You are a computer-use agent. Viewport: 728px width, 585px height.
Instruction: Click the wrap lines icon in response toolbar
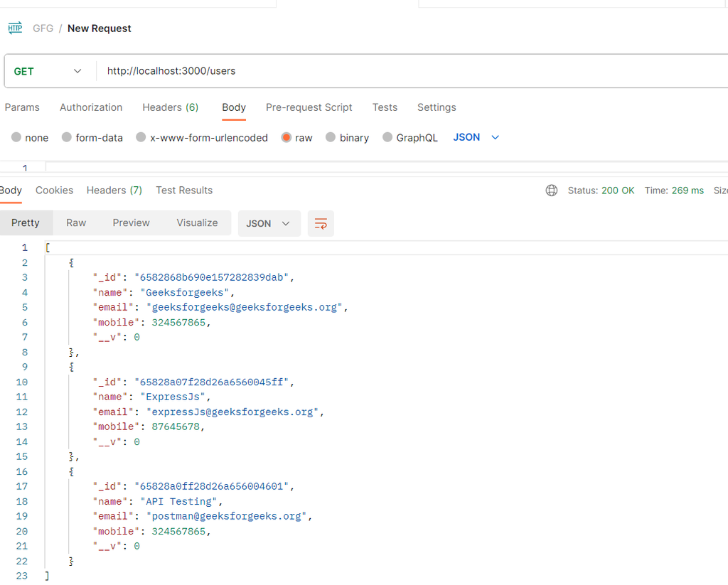click(x=321, y=223)
